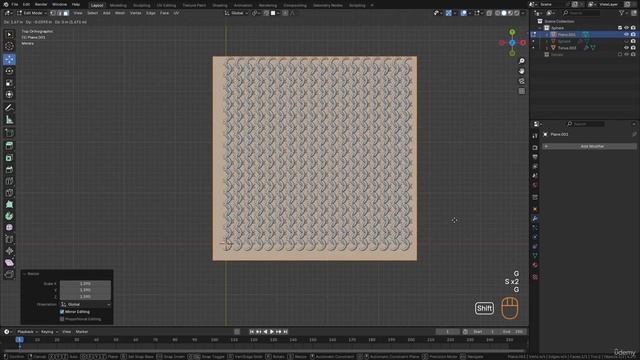
Task: Select the Annotate tool
Action: [x=9, y=108]
